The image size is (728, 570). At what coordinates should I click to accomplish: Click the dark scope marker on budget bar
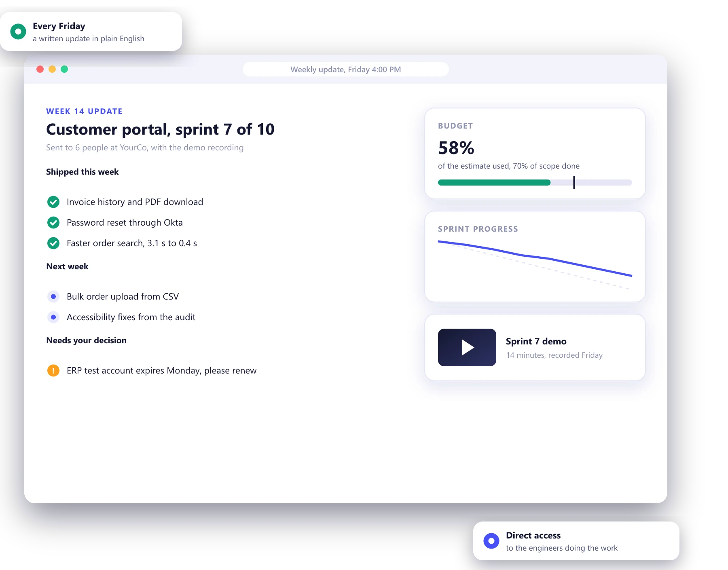(574, 182)
